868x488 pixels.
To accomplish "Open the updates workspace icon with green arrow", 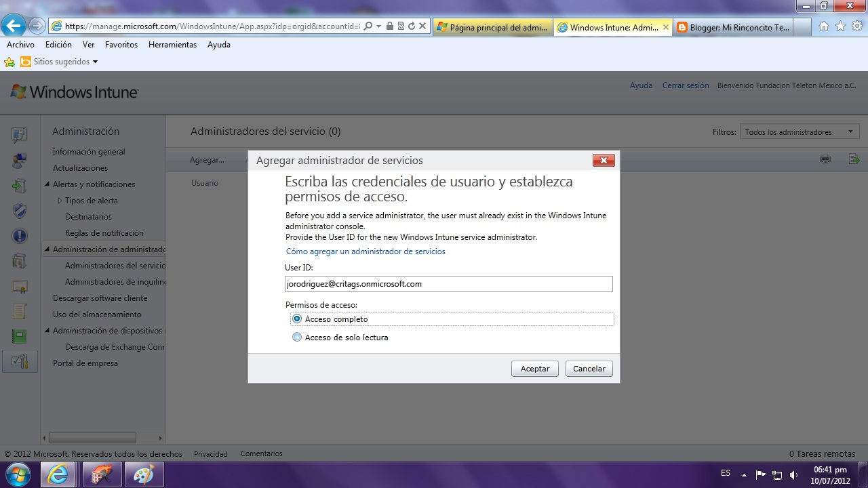I will (x=20, y=186).
